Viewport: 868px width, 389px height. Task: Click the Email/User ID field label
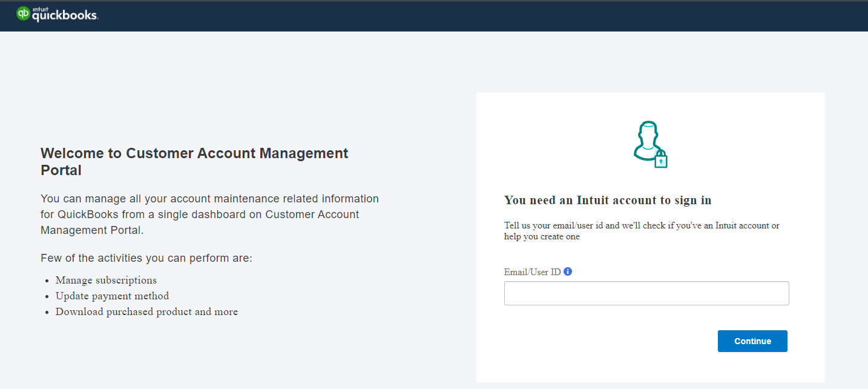coord(531,271)
